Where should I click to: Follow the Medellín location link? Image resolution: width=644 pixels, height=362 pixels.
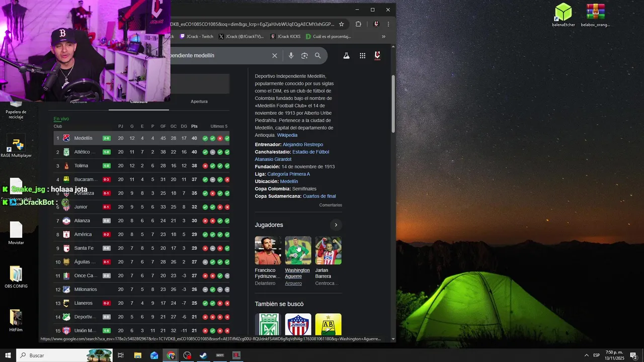click(x=289, y=182)
